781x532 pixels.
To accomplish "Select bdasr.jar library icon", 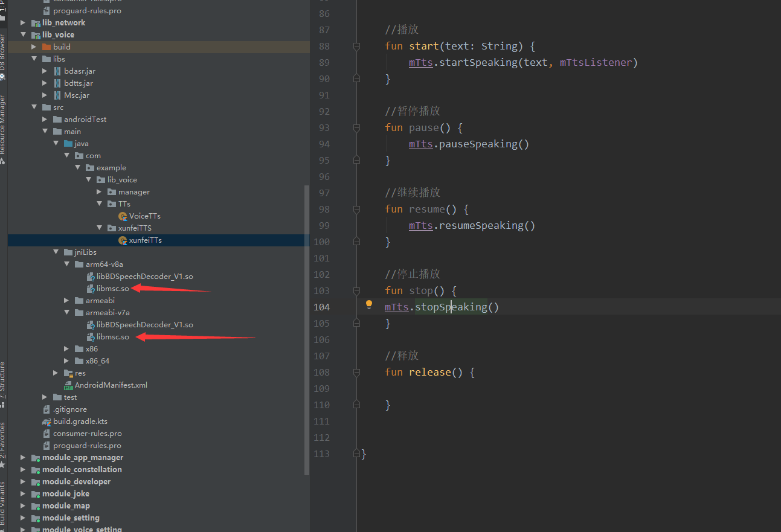I will 57,71.
